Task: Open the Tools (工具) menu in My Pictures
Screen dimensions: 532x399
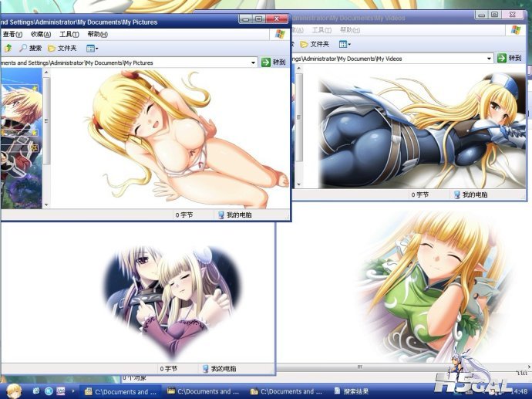Action: point(69,34)
